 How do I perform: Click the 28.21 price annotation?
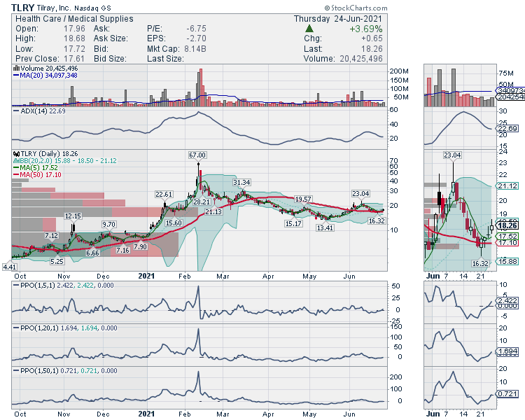coord(202,202)
